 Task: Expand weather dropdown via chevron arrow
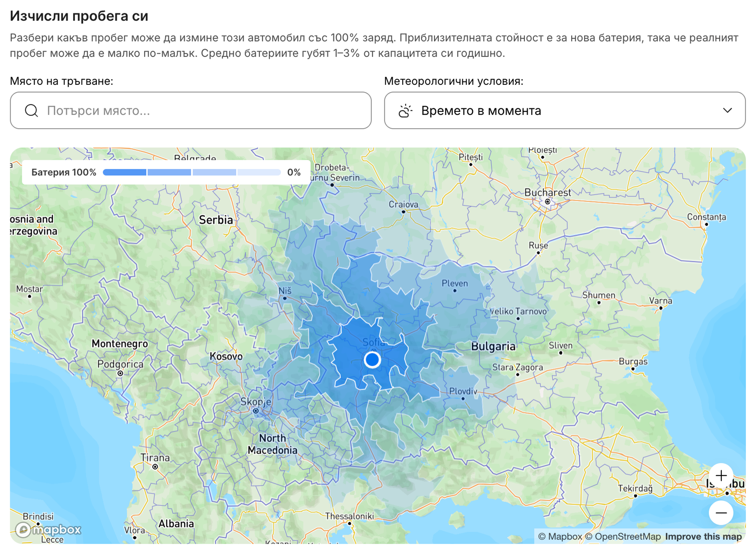click(728, 111)
